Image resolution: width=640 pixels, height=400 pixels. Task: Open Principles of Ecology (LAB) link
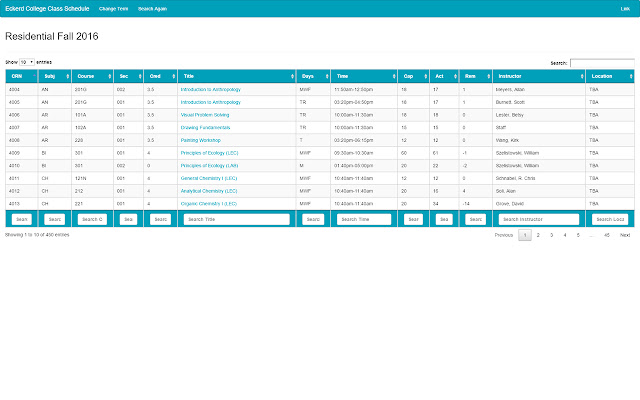(209, 165)
